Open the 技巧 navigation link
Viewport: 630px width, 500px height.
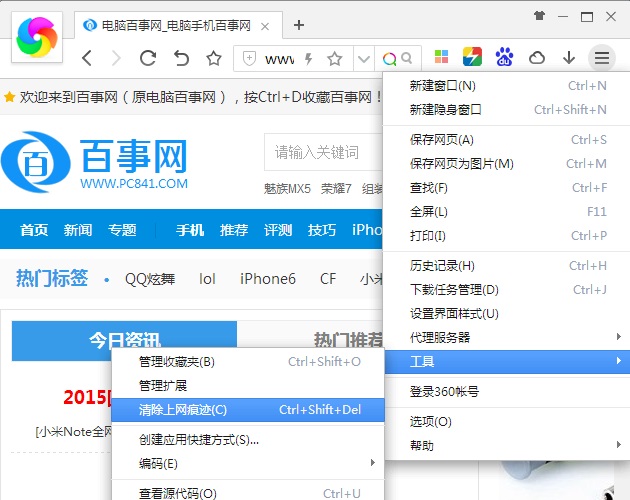click(322, 230)
